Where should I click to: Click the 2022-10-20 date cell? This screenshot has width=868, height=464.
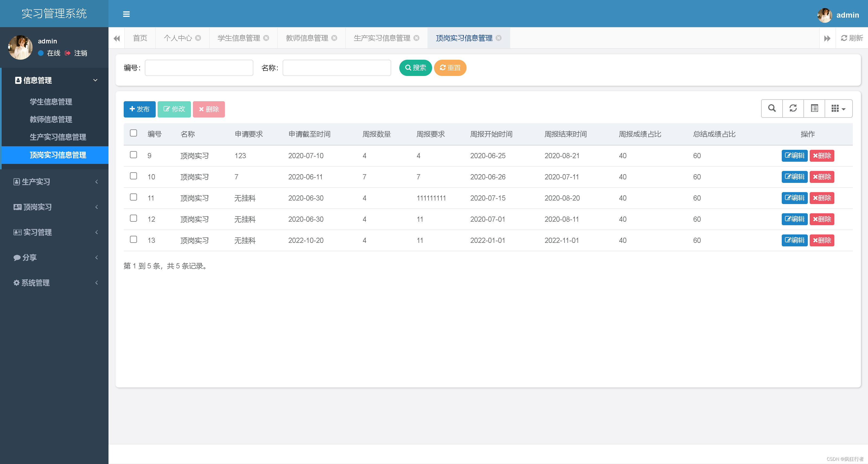point(306,241)
